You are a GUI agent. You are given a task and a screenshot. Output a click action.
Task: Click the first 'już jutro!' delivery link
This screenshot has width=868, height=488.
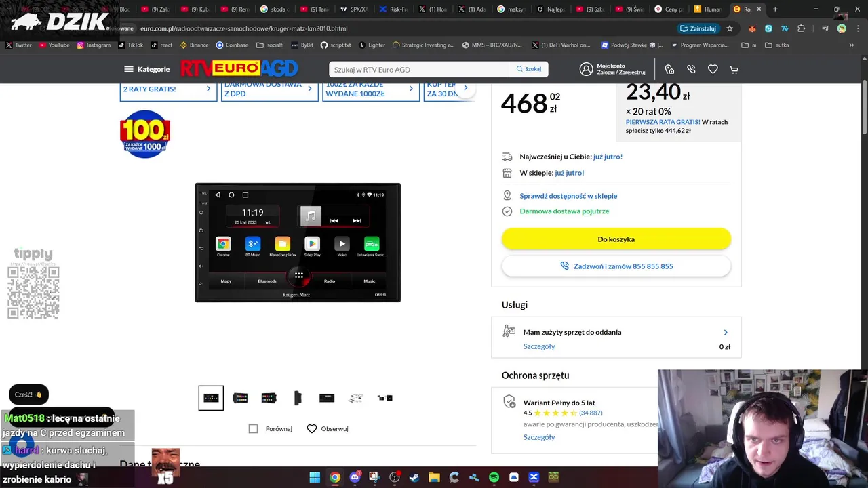point(608,157)
